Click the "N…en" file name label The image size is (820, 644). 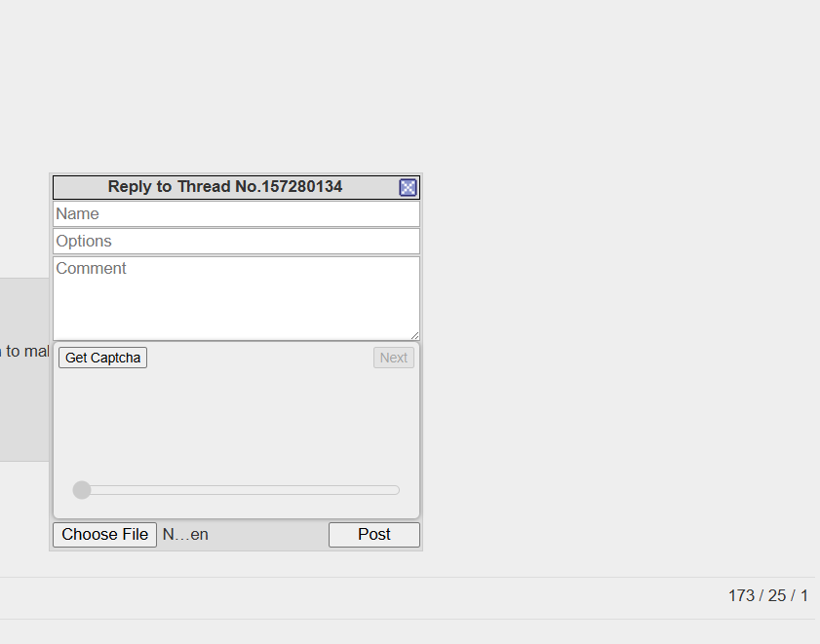185,535
